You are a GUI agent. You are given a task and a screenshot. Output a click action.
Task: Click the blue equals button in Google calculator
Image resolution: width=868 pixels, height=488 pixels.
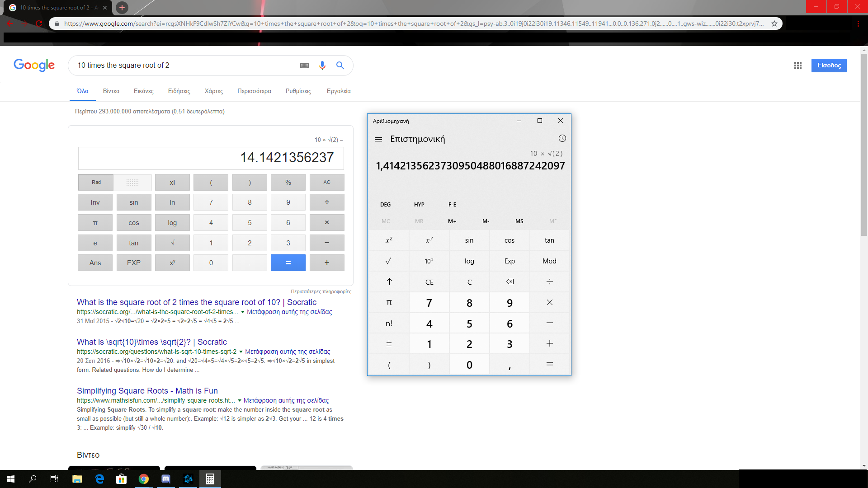click(x=288, y=263)
